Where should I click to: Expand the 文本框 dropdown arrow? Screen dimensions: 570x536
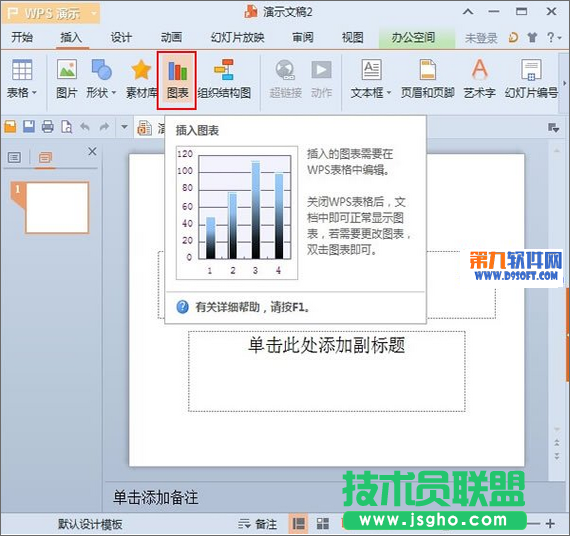[x=389, y=93]
